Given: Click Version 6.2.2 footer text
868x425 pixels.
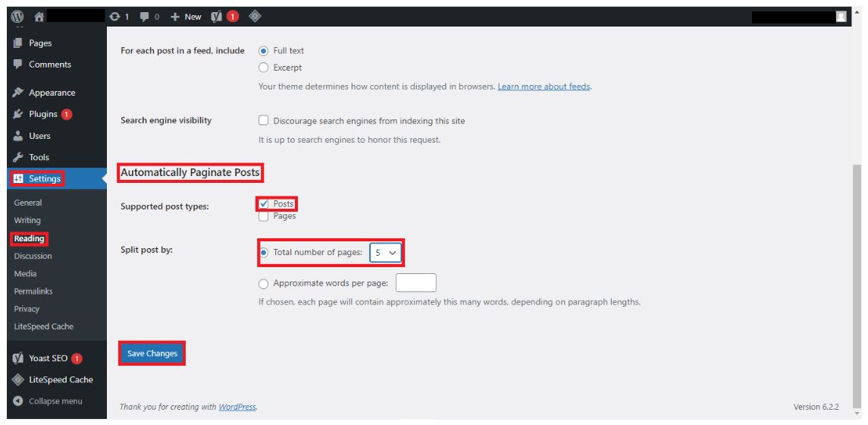Looking at the screenshot, I should click(816, 407).
